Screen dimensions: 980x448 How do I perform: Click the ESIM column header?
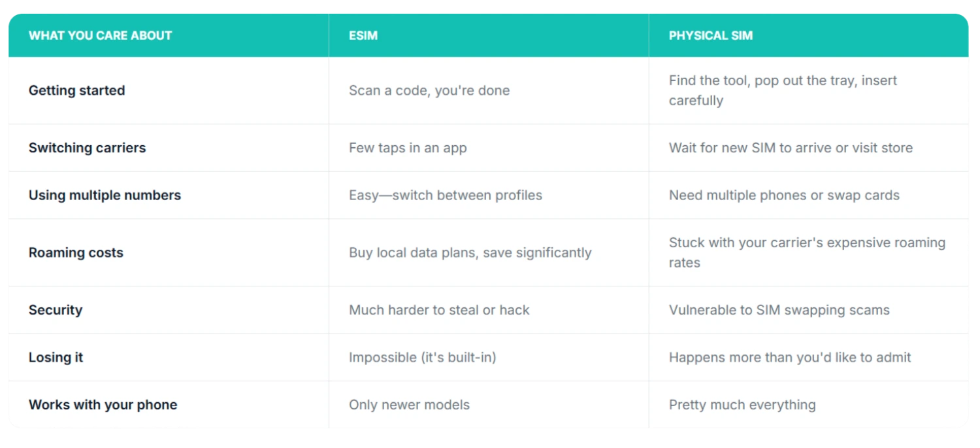pos(363,35)
